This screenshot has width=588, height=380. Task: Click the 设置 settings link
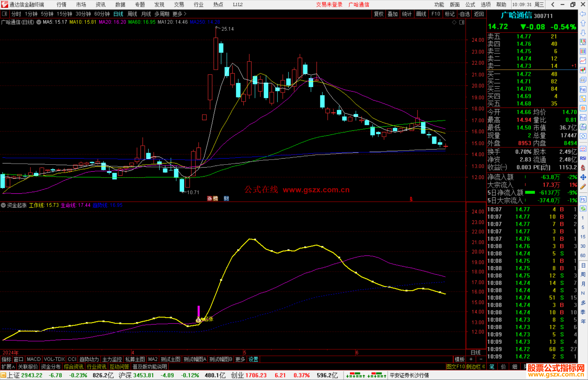pos(253,359)
